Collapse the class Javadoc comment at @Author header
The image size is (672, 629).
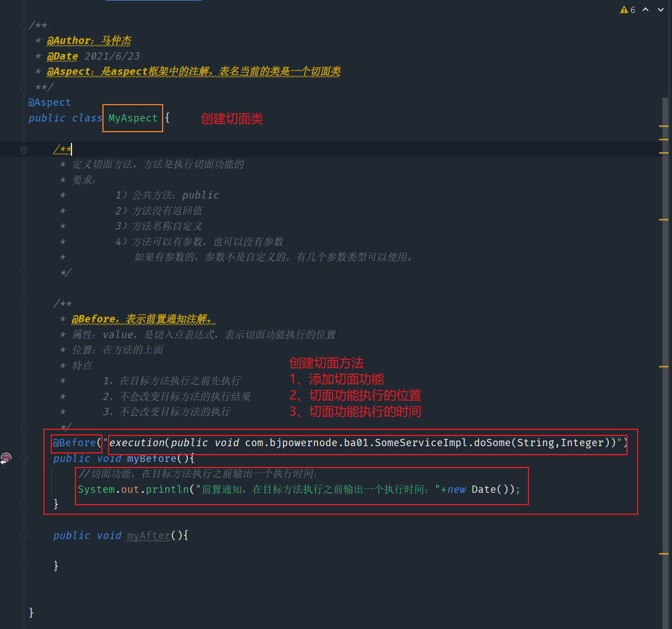tap(24, 26)
